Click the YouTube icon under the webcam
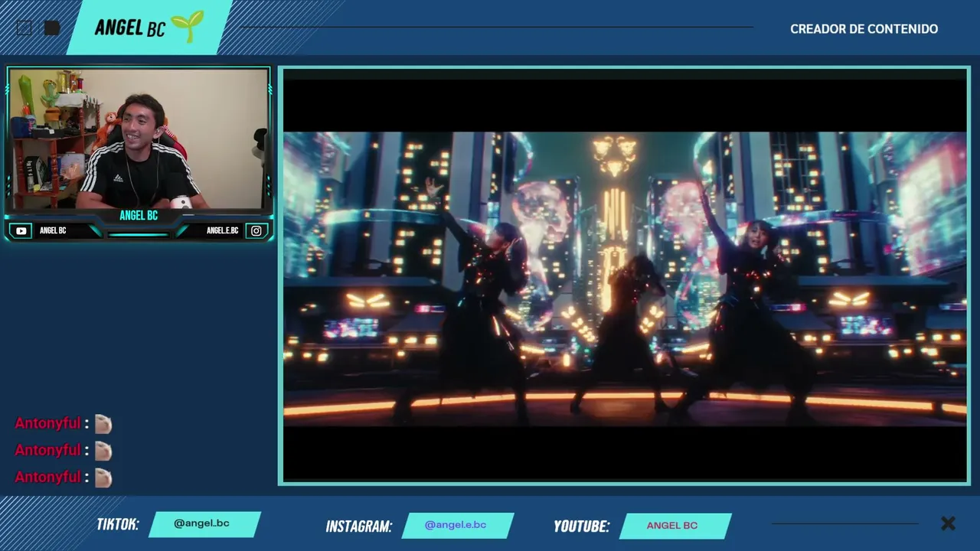Viewport: 980px width, 551px height. (21, 230)
